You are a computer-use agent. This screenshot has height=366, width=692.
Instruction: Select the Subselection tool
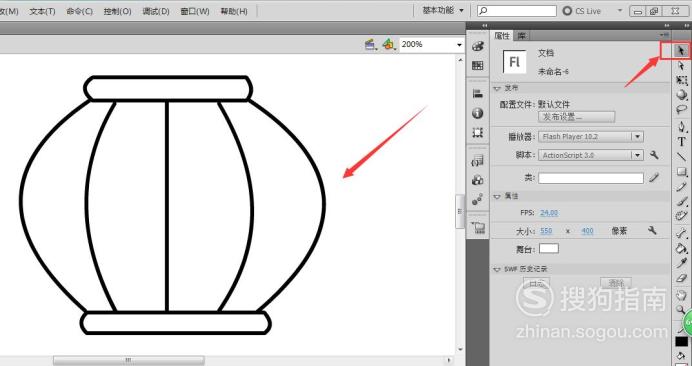click(681, 66)
